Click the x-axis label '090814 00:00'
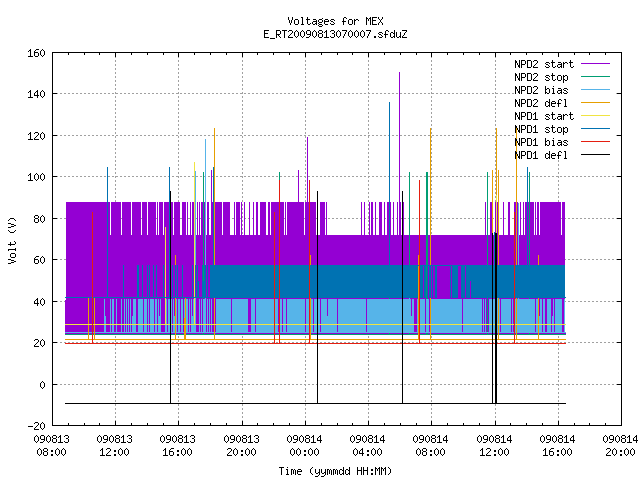The image size is (640, 480). pyautogui.click(x=304, y=446)
